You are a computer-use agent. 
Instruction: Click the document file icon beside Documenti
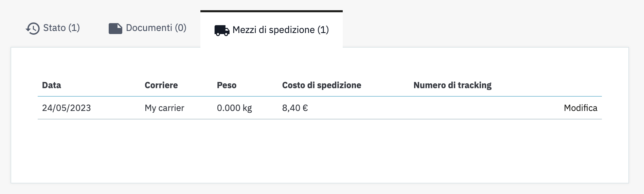(115, 29)
